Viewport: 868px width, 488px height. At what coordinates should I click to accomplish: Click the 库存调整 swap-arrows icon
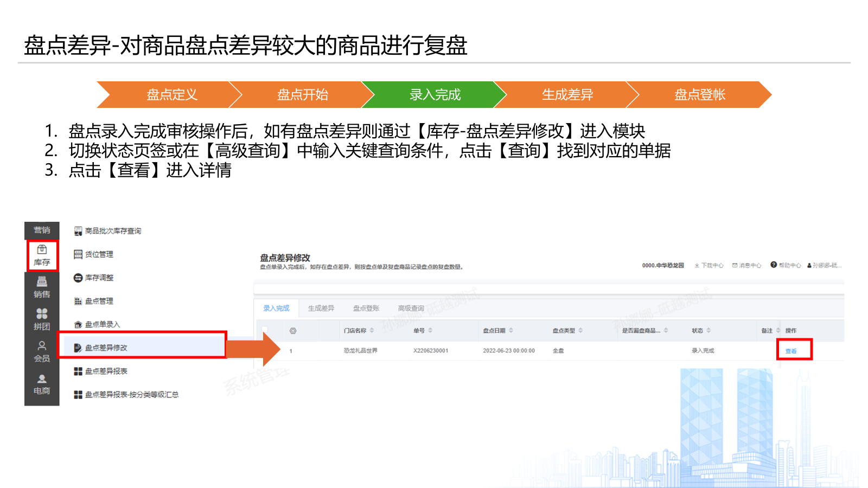point(78,278)
